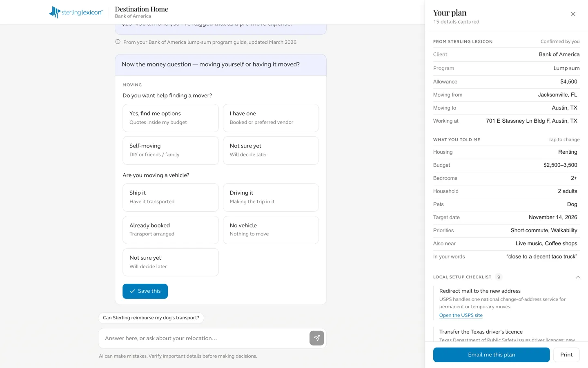Screen dimensions: 588x368
Task: Close the Your plan panel
Action: [573, 14]
